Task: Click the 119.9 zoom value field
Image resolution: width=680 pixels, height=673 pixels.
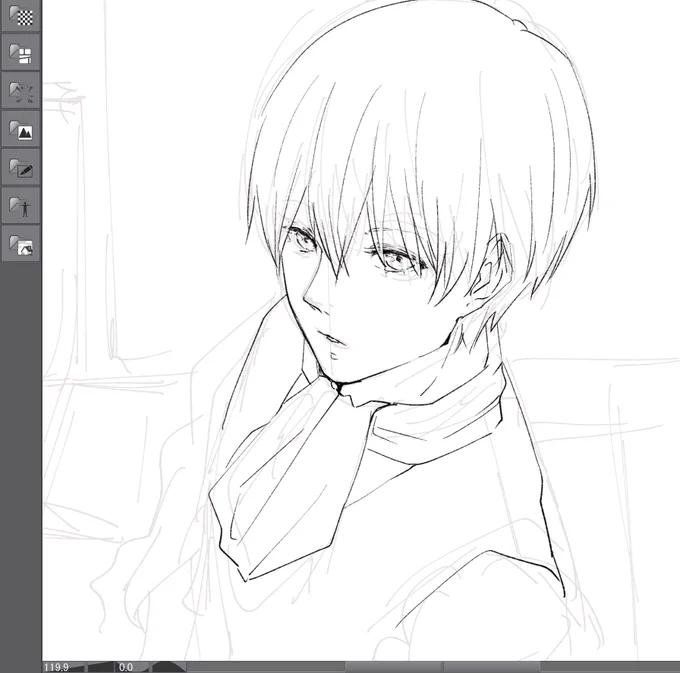Action: coord(56,667)
